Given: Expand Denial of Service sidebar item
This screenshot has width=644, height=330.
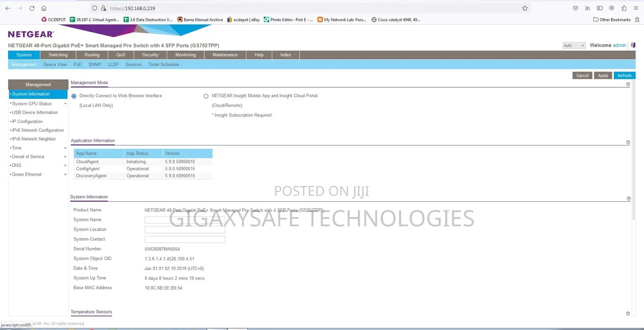Looking at the screenshot, I should [x=65, y=157].
